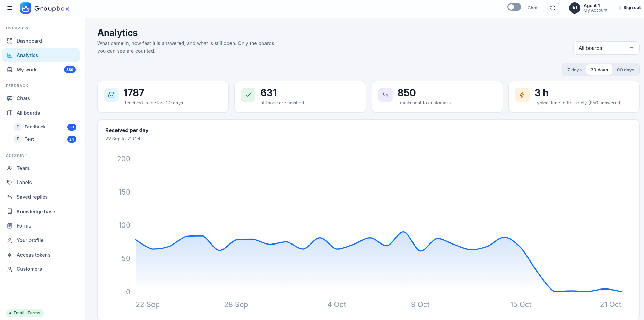
Task: Click the 15 Oct axis label
Action: click(521, 305)
